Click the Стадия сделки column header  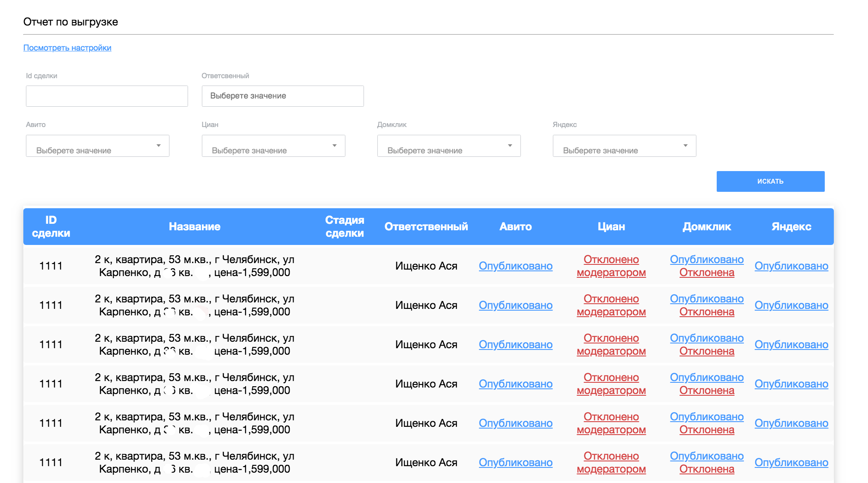coord(345,227)
